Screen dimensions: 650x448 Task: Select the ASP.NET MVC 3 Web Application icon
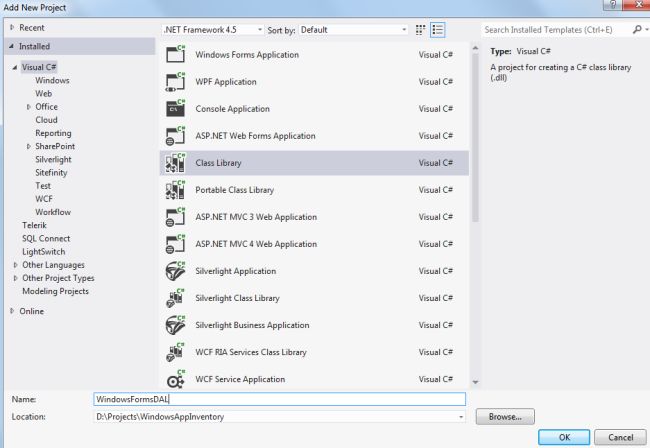coord(175,217)
